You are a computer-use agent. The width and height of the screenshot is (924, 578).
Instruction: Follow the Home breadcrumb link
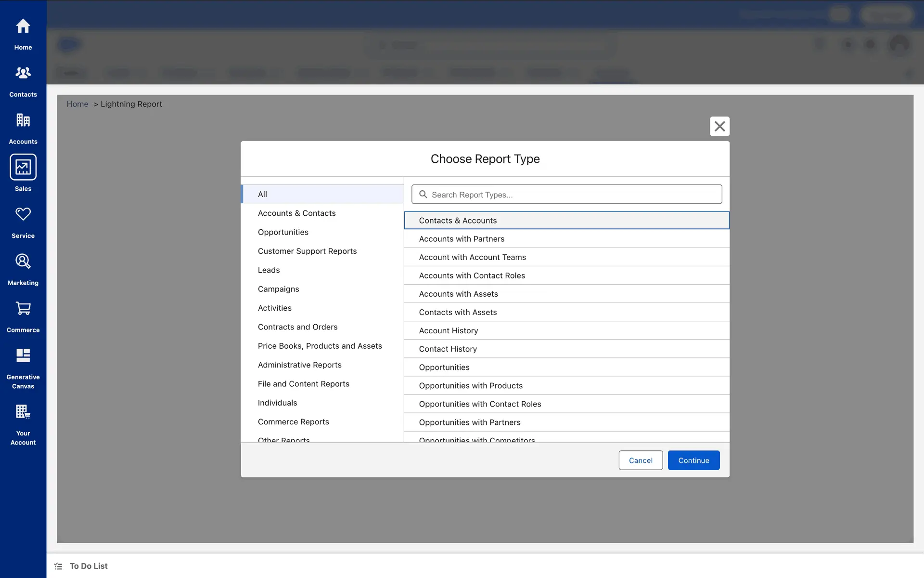77,104
